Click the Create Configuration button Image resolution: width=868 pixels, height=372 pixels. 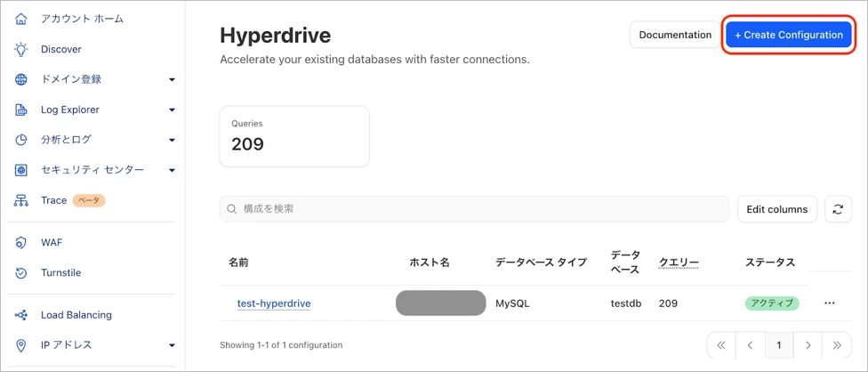click(789, 35)
